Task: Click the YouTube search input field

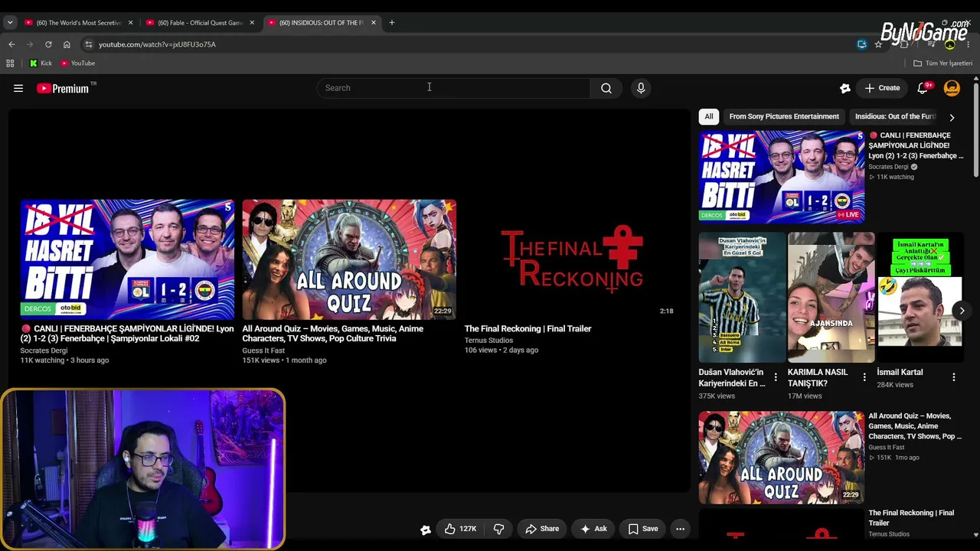Action: click(x=453, y=88)
